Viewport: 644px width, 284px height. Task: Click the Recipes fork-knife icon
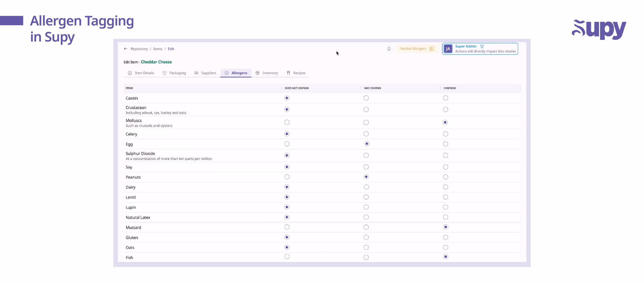coord(288,73)
